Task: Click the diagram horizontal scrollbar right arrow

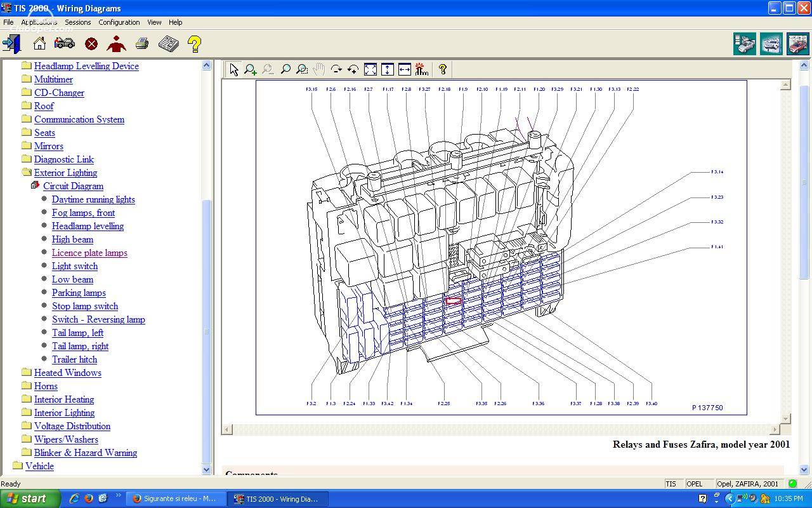Action: coord(775,429)
